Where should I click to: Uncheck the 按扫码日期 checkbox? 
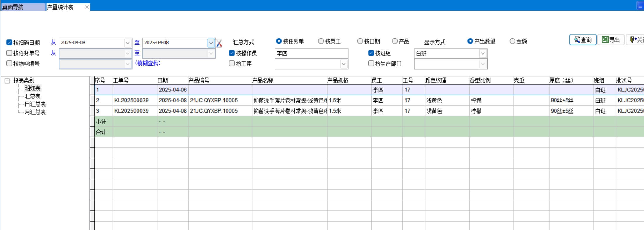click(9, 43)
